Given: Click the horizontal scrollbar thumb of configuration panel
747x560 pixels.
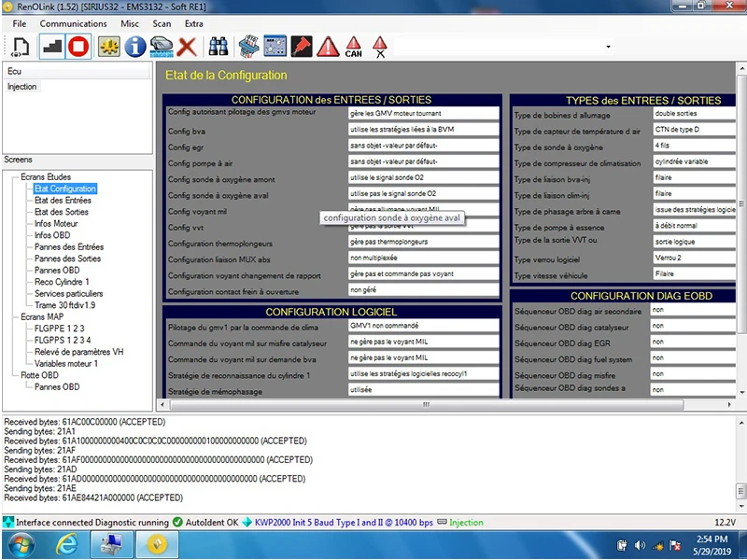Looking at the screenshot, I should (427, 405).
